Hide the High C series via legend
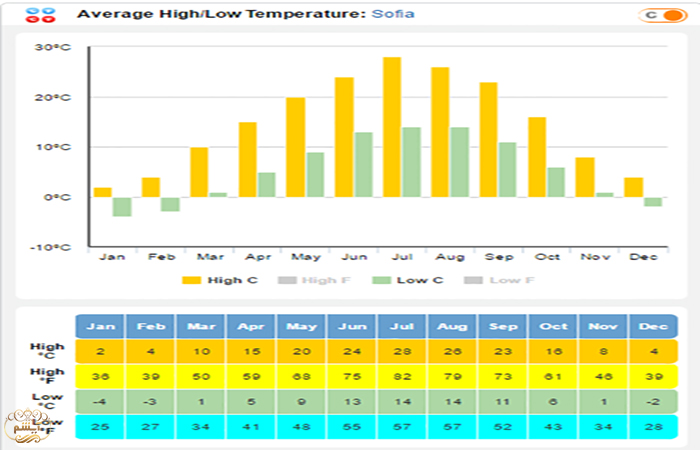The width and height of the screenshot is (700, 450). (220, 280)
